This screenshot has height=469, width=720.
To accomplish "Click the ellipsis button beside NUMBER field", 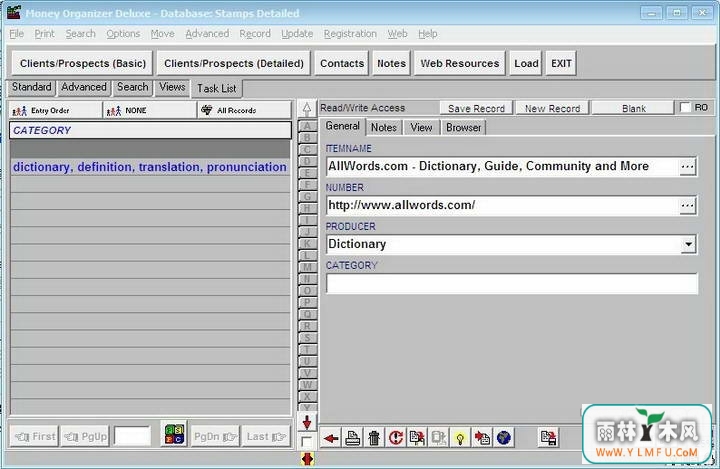I will coord(687,205).
